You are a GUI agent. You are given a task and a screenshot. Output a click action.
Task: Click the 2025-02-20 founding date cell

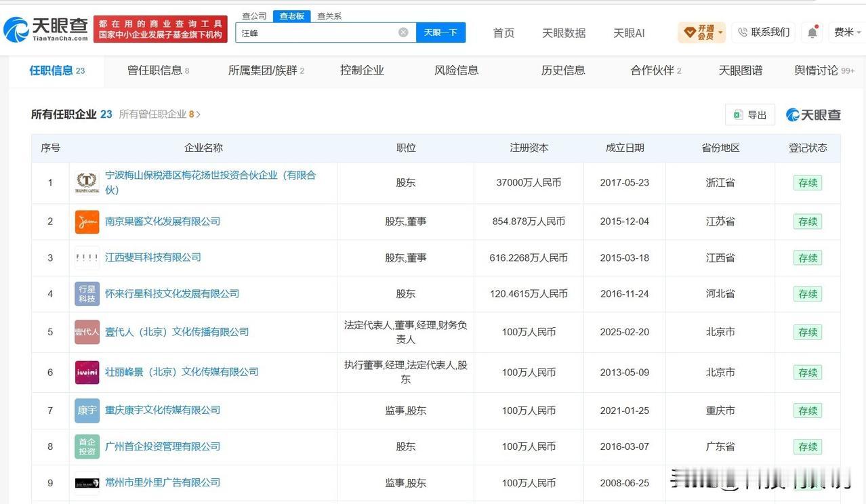(625, 332)
